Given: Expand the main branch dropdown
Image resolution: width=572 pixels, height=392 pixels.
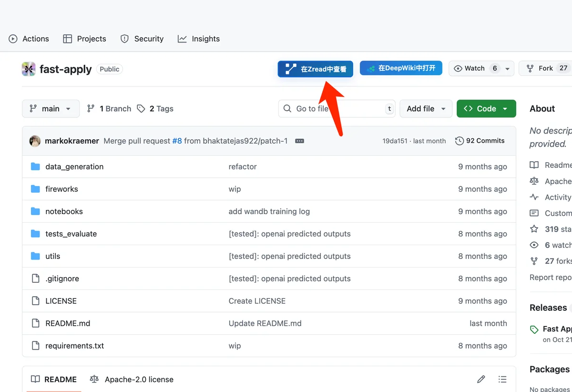Looking at the screenshot, I should [50, 109].
